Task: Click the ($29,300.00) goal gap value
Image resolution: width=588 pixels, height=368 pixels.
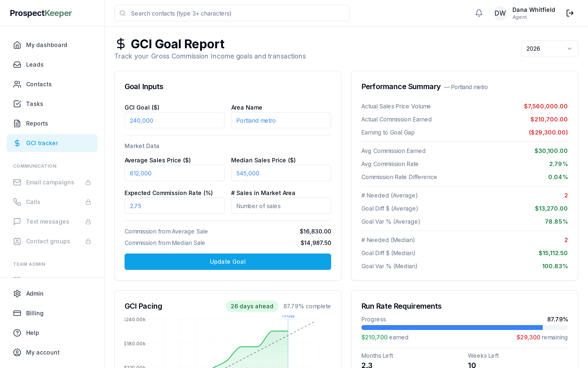Action: tap(548, 132)
